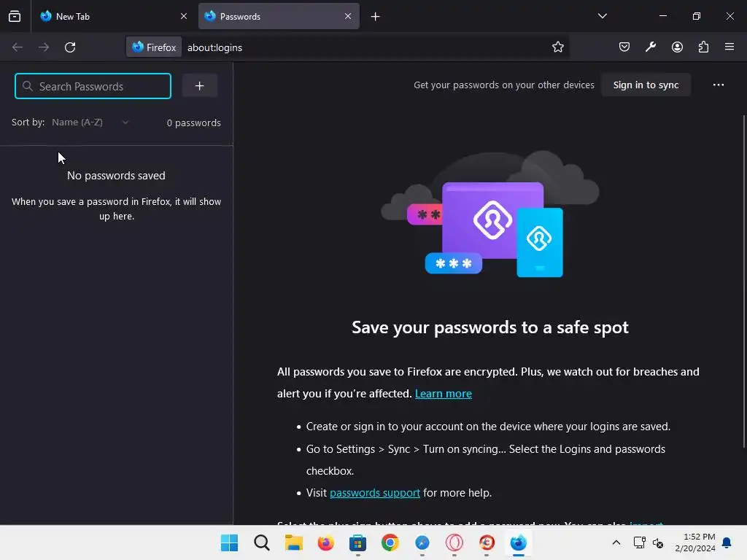Image resolution: width=747 pixels, height=560 pixels.
Task: Open the Pocket save icon
Action: click(x=624, y=47)
